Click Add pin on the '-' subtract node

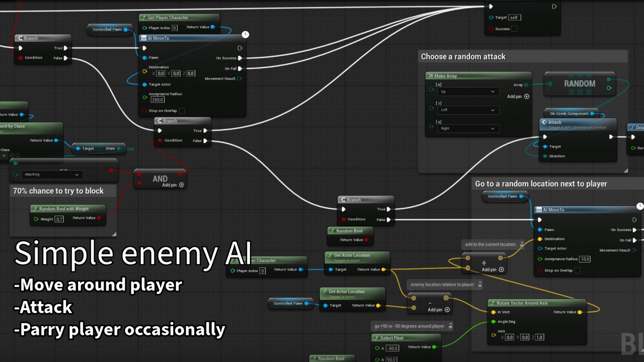[439, 310]
